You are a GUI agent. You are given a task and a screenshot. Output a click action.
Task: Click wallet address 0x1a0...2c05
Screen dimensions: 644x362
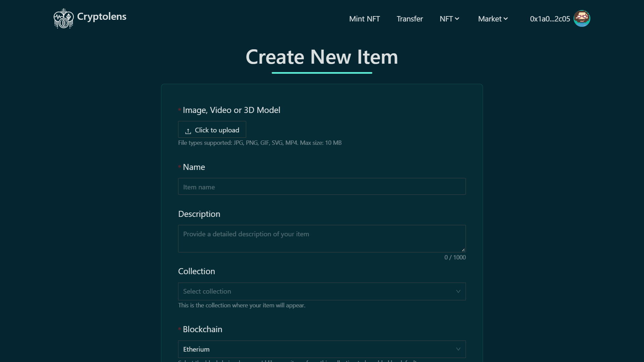point(550,19)
